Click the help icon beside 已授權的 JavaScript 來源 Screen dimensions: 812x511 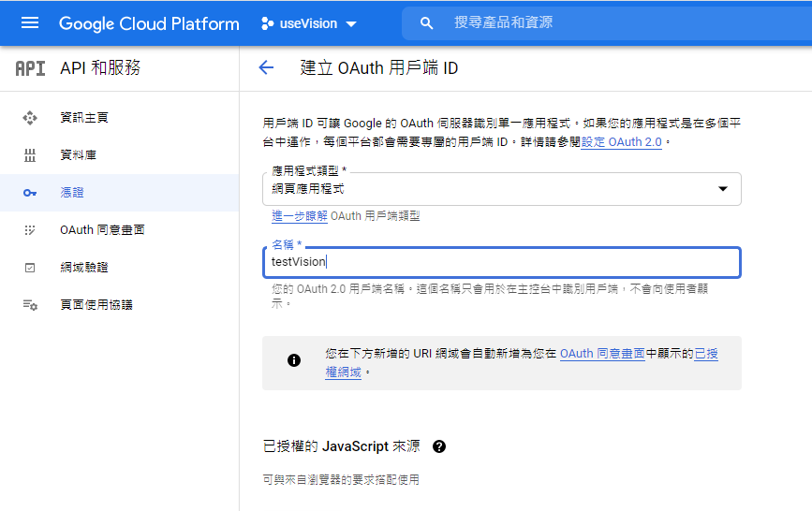tap(439, 446)
